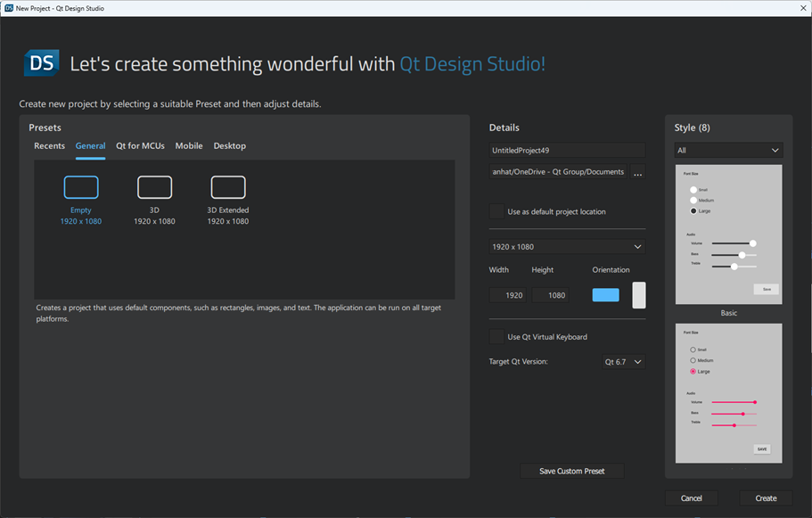Click the DS logo in the title bar
This screenshot has height=518, width=812.
click(x=11, y=7)
